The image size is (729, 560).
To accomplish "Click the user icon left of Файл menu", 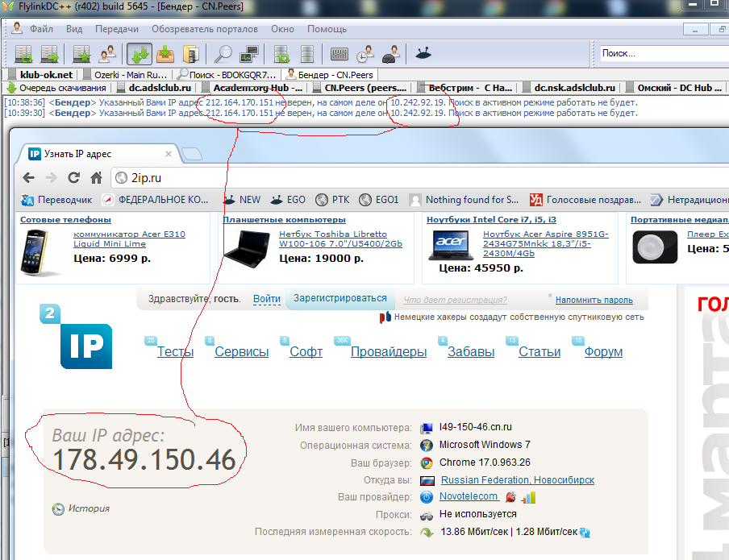I will tap(17, 28).
